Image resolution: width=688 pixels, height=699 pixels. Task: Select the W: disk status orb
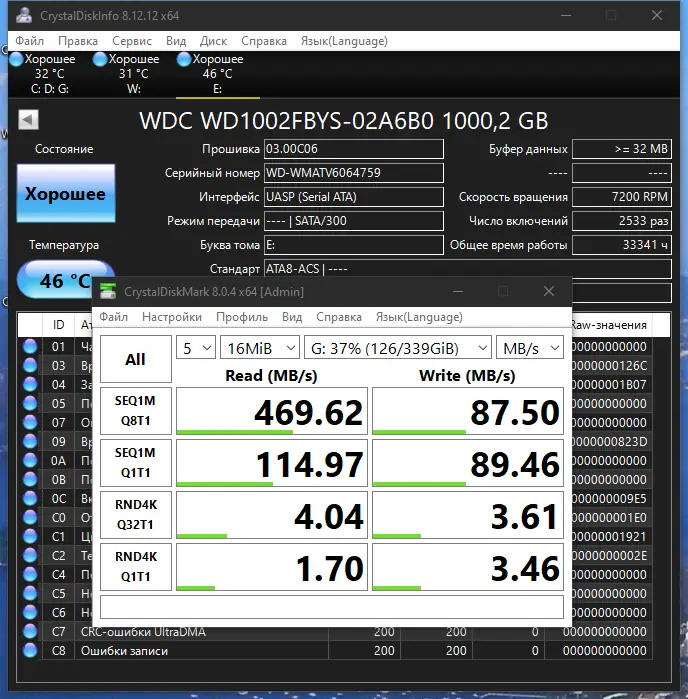(x=100, y=59)
